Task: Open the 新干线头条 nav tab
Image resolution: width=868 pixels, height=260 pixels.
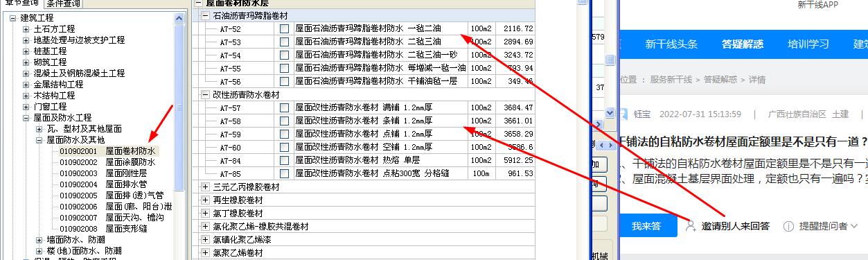Action: [671, 44]
